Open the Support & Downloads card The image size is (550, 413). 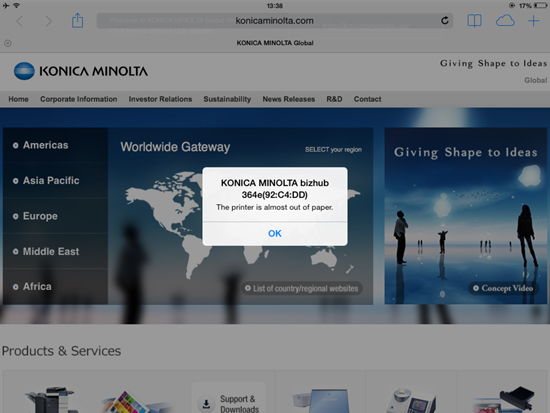229,398
